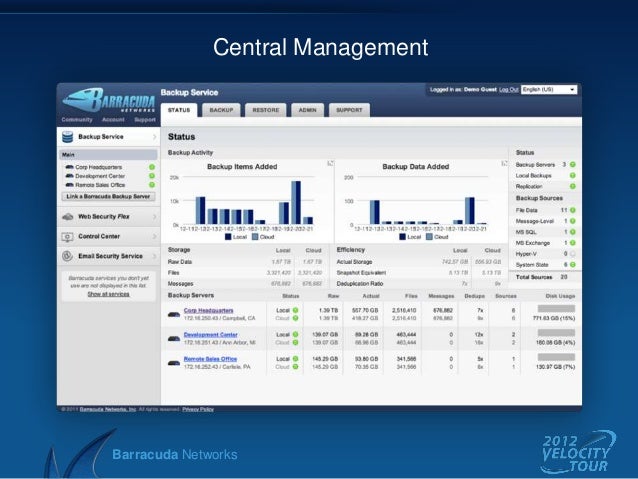Image resolution: width=638 pixels, height=479 pixels.
Task: Open the Privacy Policy footer link
Action: (x=198, y=409)
